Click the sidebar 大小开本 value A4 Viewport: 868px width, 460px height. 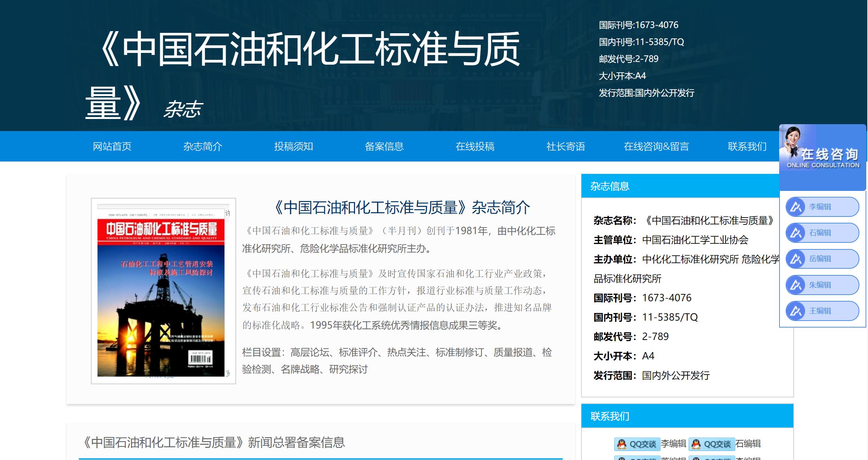tap(648, 356)
